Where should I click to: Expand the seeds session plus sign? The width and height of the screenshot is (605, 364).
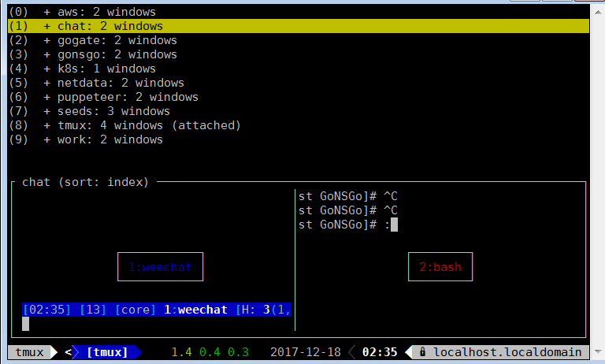coord(47,111)
